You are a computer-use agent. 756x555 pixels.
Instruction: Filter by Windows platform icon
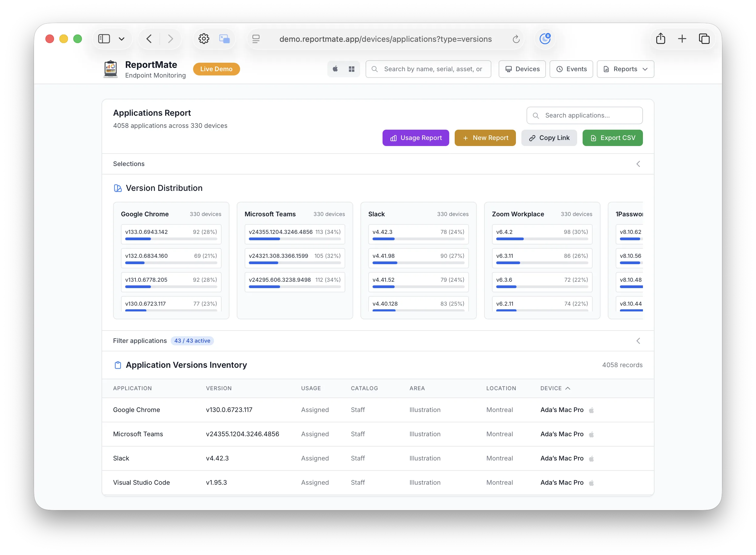point(352,69)
